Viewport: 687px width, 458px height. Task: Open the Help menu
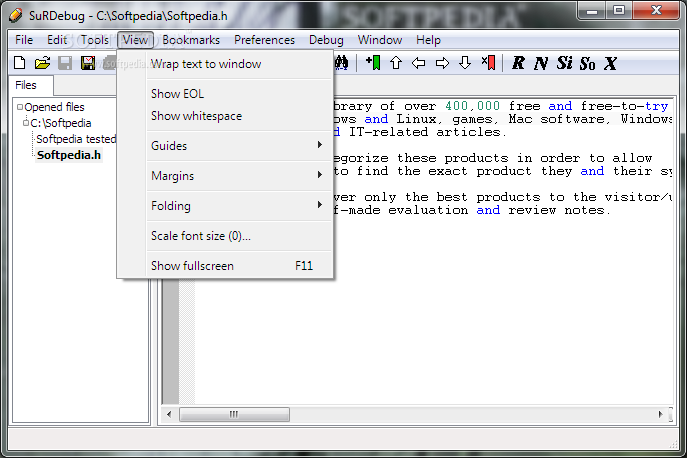point(428,40)
